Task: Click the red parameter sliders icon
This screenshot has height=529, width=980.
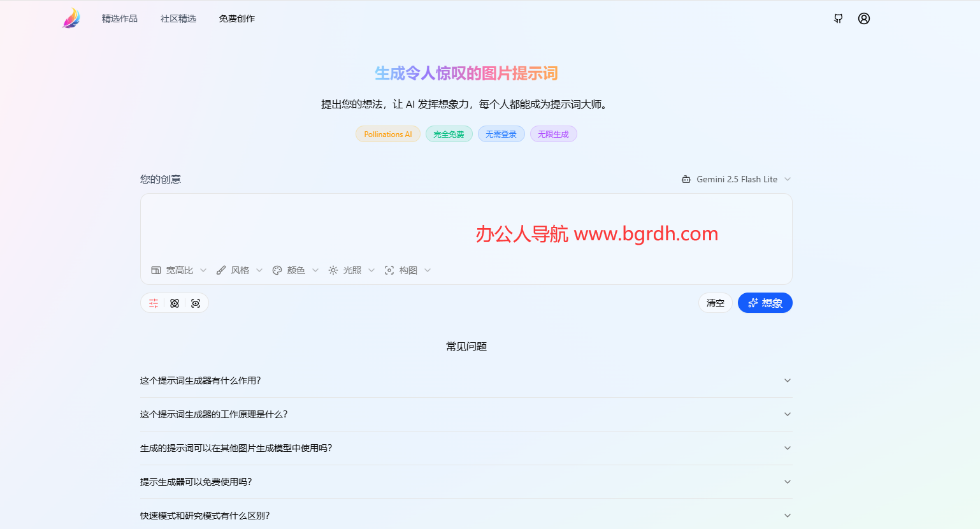Action: (x=153, y=303)
